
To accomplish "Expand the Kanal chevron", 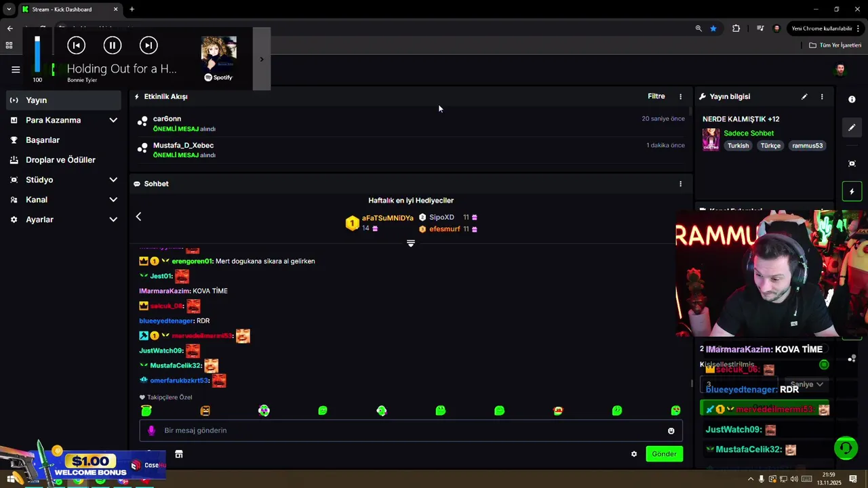I will (113, 200).
